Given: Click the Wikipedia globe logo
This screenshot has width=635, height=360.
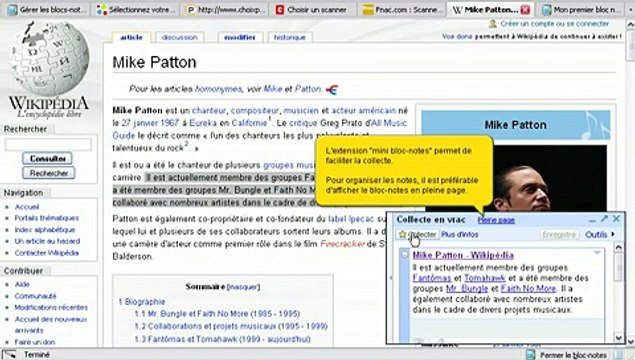Looking at the screenshot, I should coord(49,59).
